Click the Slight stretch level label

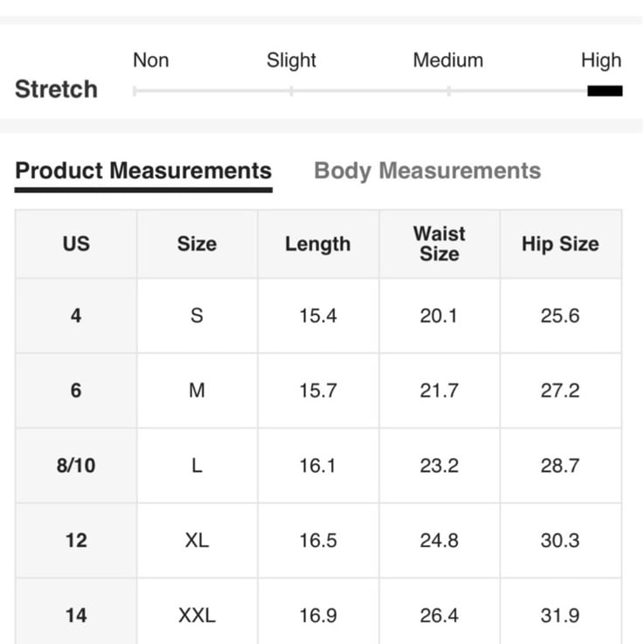point(291,60)
